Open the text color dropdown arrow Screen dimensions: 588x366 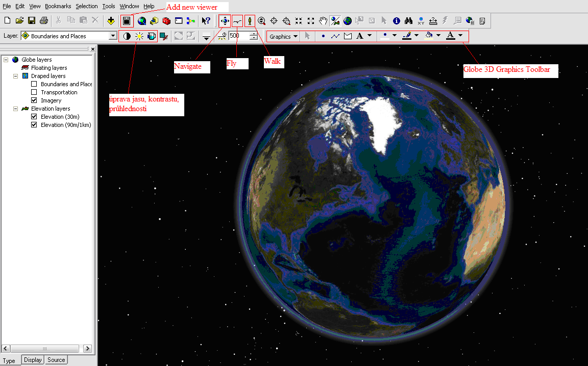460,36
